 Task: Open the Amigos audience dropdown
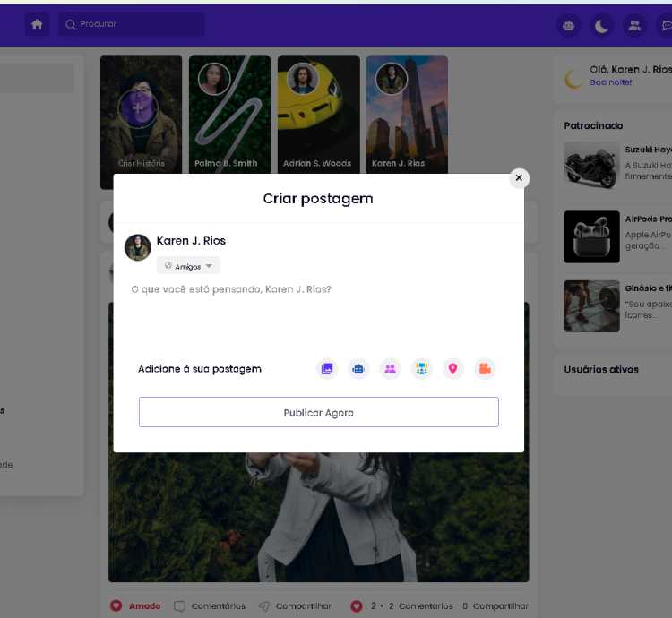(x=188, y=266)
